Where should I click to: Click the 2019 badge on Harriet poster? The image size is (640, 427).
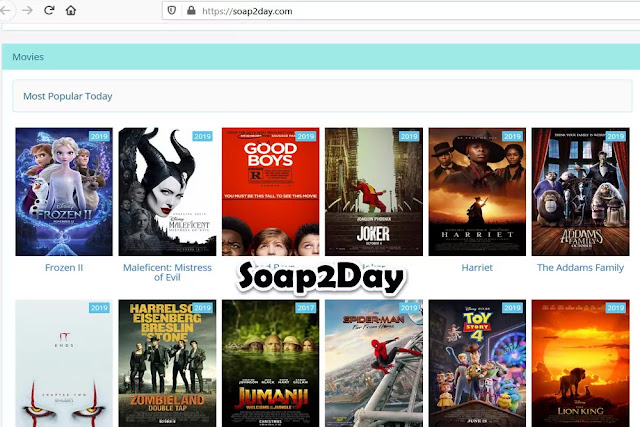click(x=512, y=136)
